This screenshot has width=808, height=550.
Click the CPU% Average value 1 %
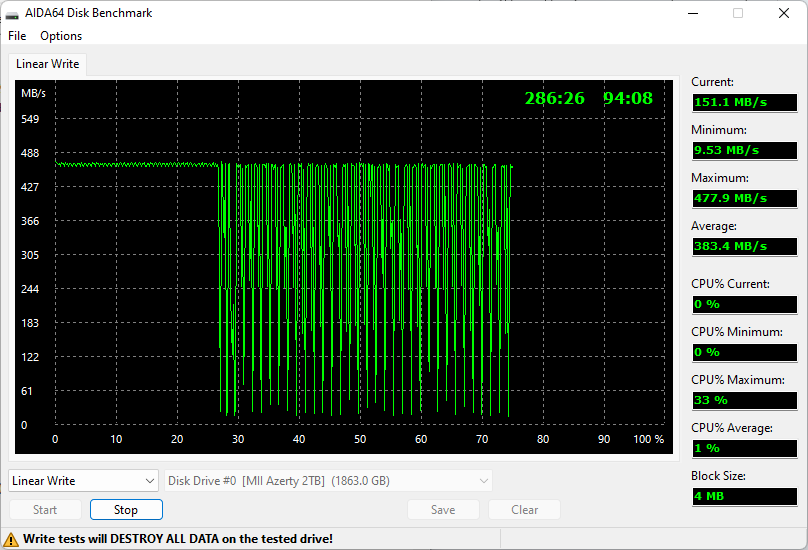click(745, 448)
